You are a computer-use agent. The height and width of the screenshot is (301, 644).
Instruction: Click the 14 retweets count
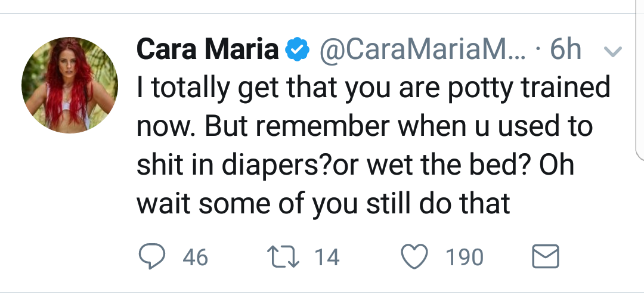tap(327, 257)
